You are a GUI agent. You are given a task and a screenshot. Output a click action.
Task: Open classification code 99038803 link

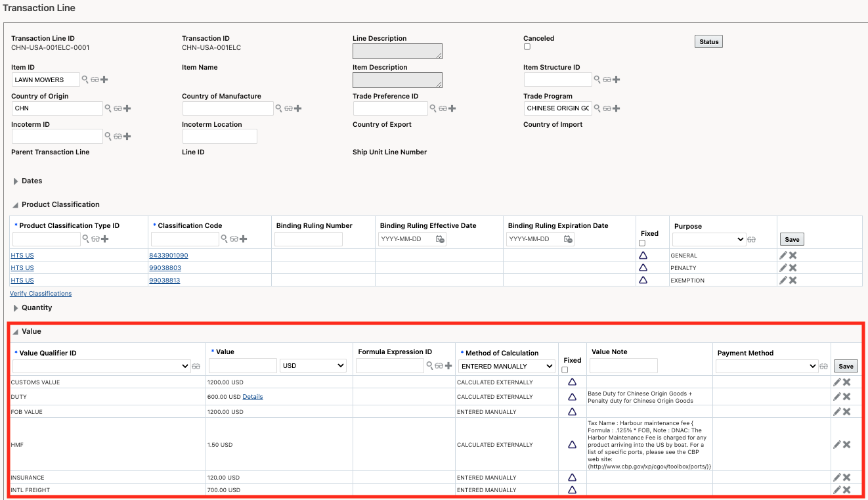[165, 267]
